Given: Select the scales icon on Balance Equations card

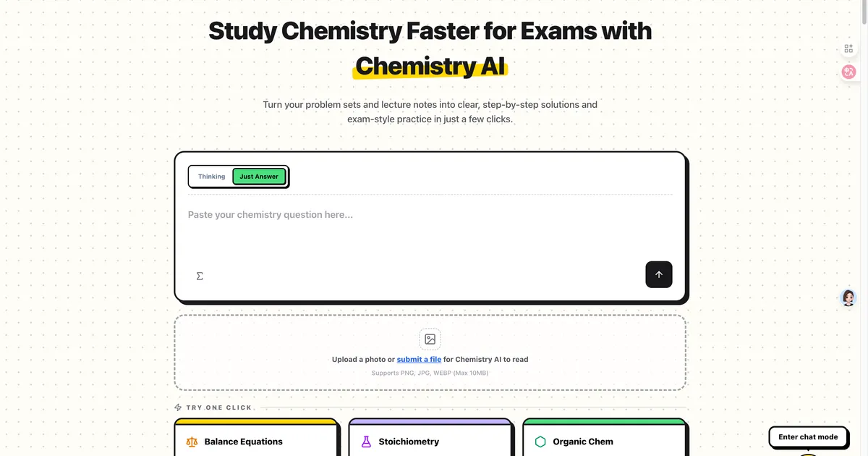Looking at the screenshot, I should pyautogui.click(x=192, y=442).
